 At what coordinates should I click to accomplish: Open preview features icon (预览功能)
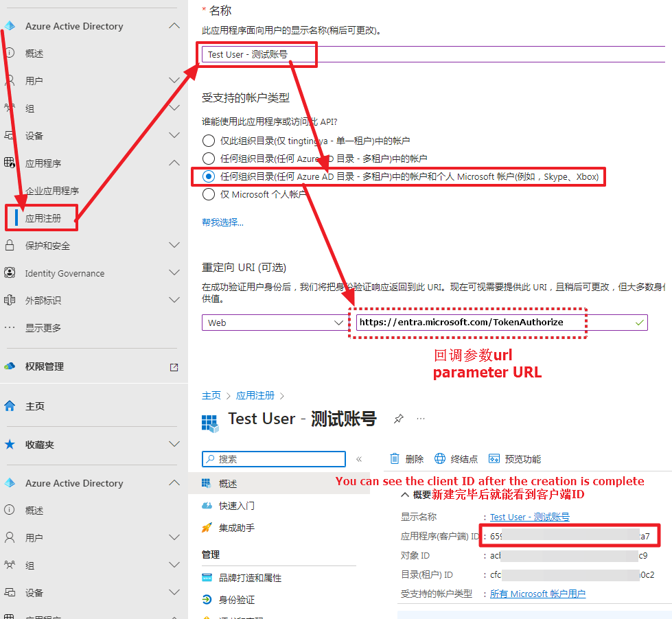[x=494, y=459]
